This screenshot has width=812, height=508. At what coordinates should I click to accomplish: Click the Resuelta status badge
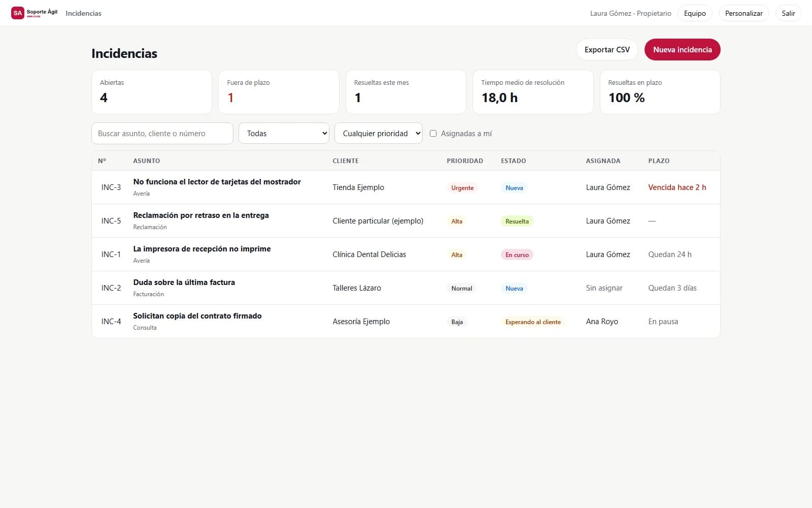tap(517, 221)
